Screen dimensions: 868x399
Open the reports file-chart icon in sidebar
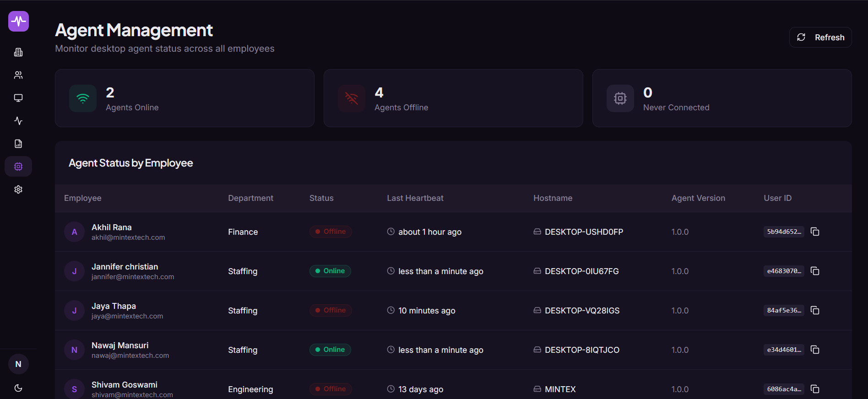point(18,144)
